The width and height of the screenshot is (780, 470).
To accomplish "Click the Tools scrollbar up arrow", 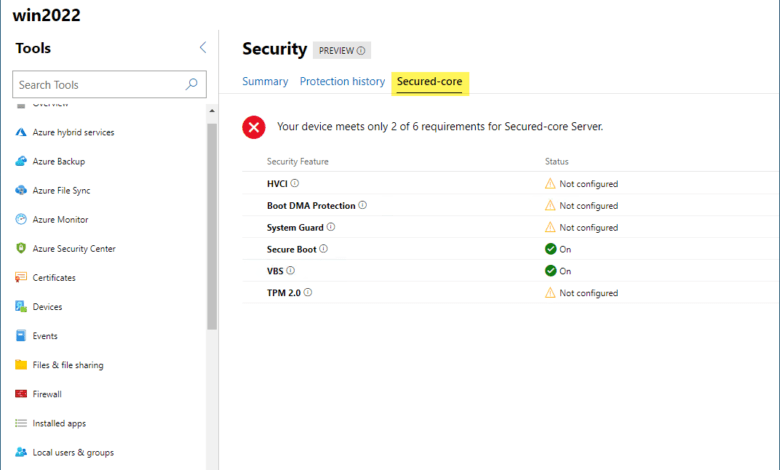I will pyautogui.click(x=212, y=111).
